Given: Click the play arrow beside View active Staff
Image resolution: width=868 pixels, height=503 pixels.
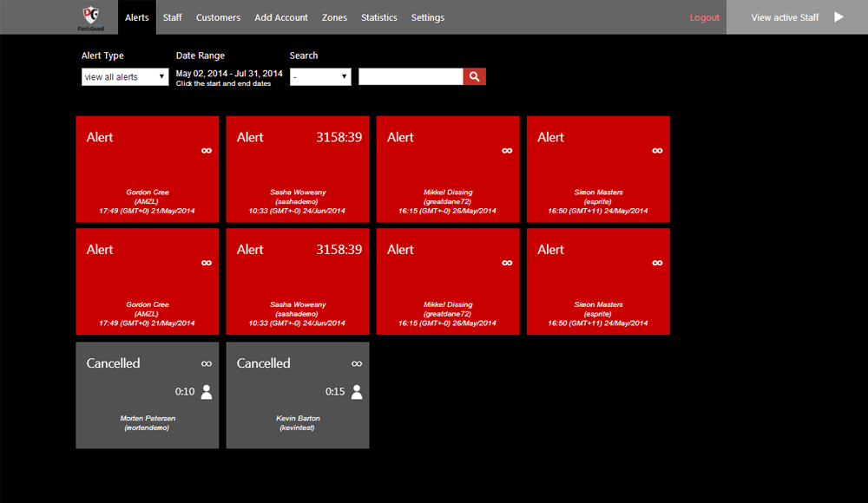Looking at the screenshot, I should [838, 16].
